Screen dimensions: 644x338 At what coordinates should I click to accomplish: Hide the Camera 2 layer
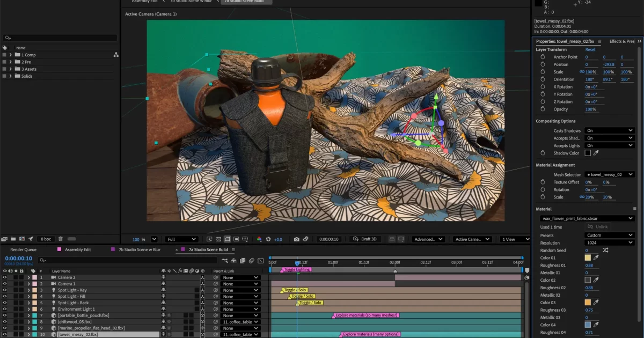5,277
